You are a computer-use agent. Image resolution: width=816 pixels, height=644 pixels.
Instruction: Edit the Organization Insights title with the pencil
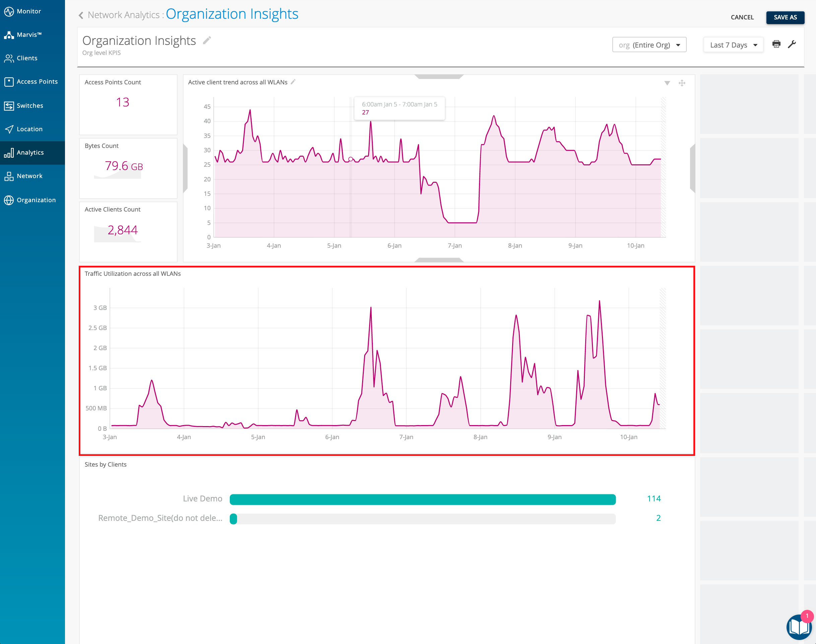[x=207, y=41]
